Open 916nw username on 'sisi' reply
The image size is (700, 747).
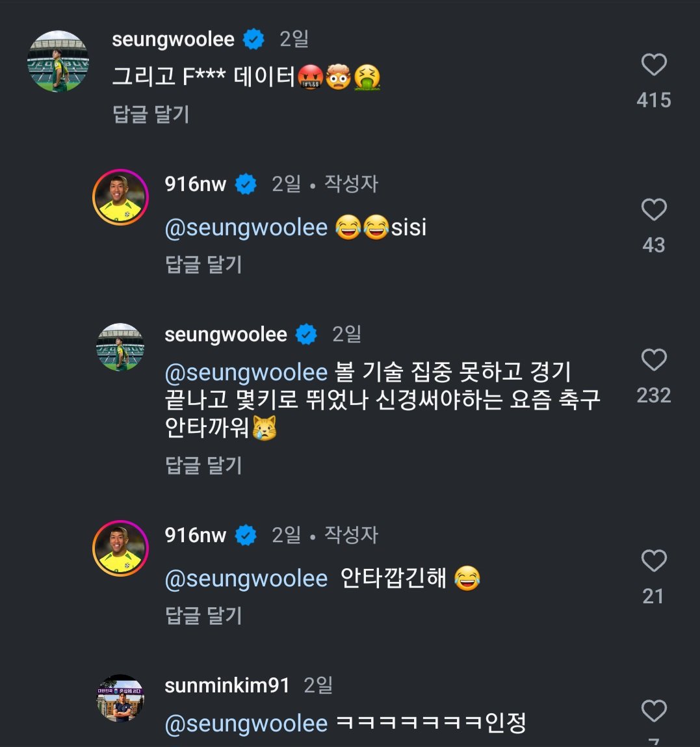[x=196, y=185]
